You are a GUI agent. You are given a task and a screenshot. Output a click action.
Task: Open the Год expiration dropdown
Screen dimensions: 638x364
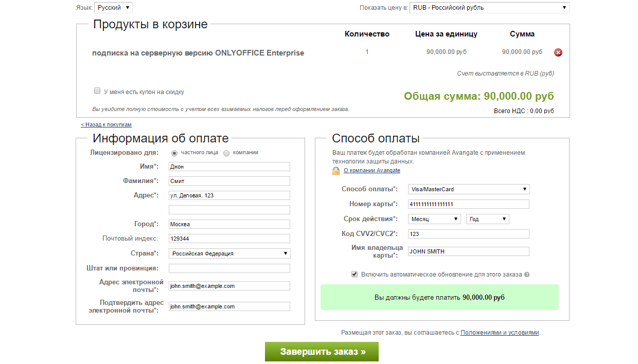pos(488,219)
